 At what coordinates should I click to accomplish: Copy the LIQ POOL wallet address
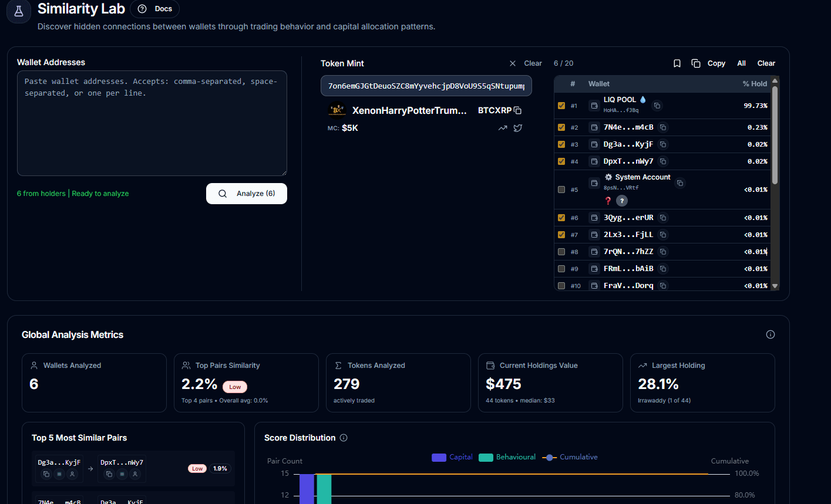point(657,106)
